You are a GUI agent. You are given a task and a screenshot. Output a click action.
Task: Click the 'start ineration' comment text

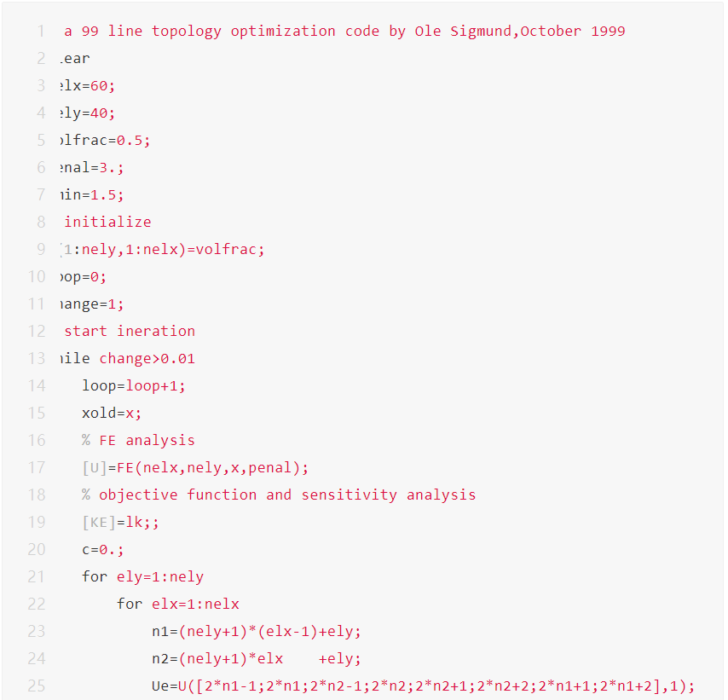click(130, 332)
